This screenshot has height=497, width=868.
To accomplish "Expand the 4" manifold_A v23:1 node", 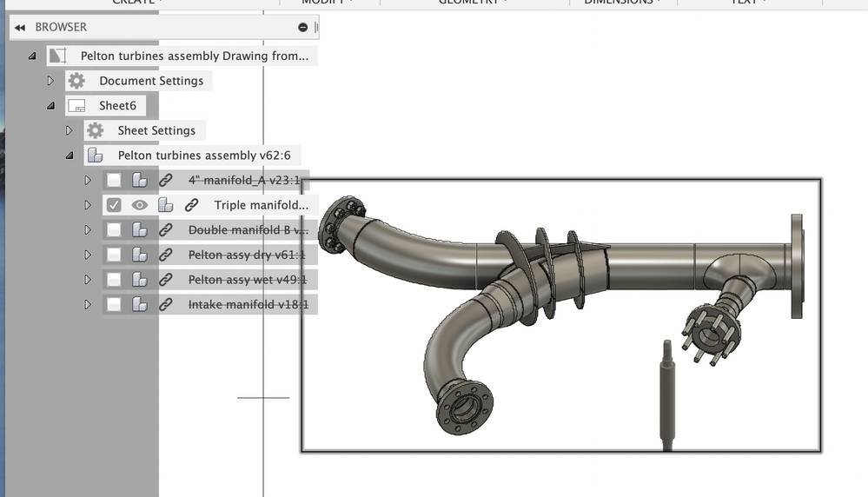I will [x=88, y=181].
